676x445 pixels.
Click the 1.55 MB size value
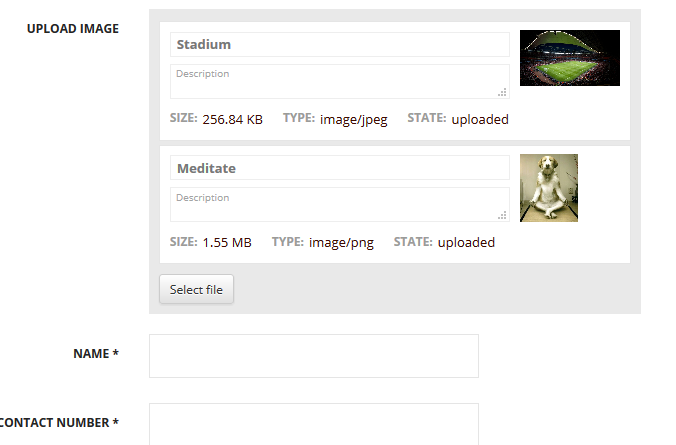[227, 242]
